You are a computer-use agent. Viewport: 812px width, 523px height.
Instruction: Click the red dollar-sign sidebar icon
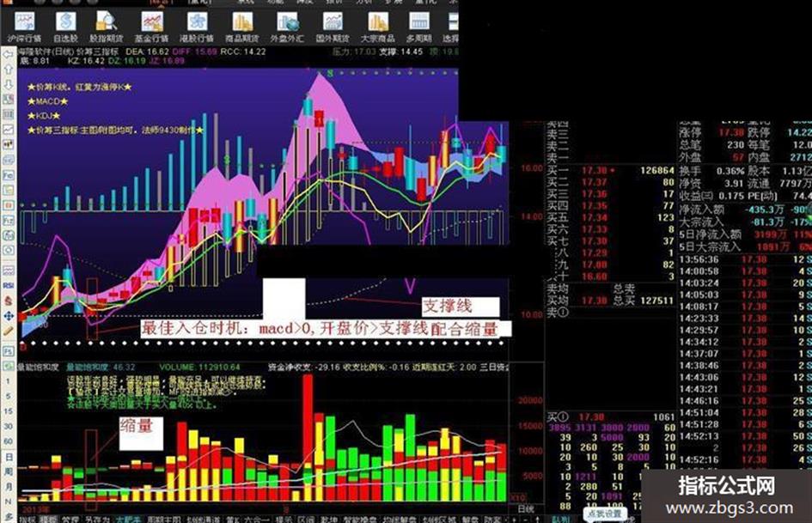9,301
